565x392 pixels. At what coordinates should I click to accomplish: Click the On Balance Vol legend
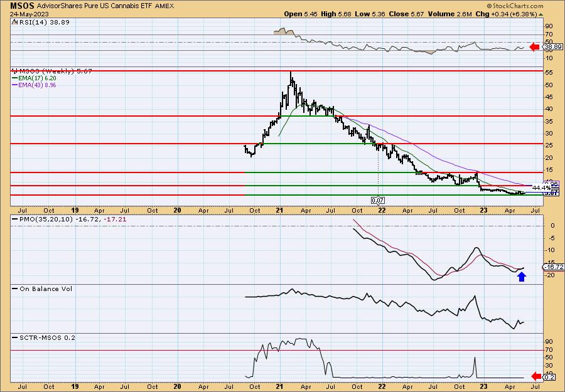coord(42,289)
